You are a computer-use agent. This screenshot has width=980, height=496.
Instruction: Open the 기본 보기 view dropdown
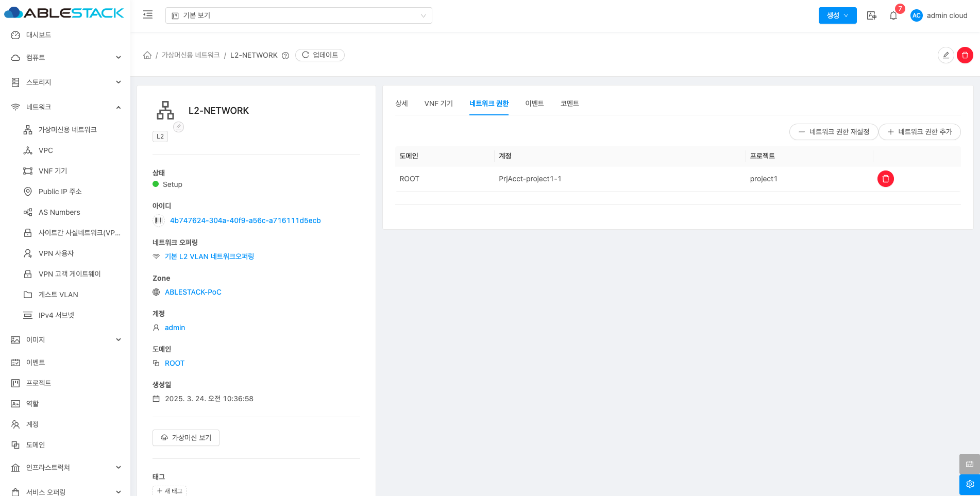[x=298, y=15]
